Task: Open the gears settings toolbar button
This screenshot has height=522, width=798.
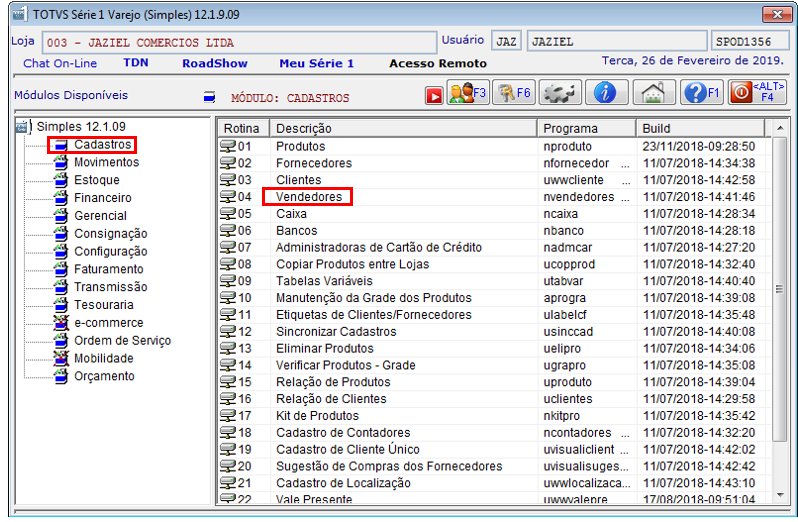Action: 559,93
